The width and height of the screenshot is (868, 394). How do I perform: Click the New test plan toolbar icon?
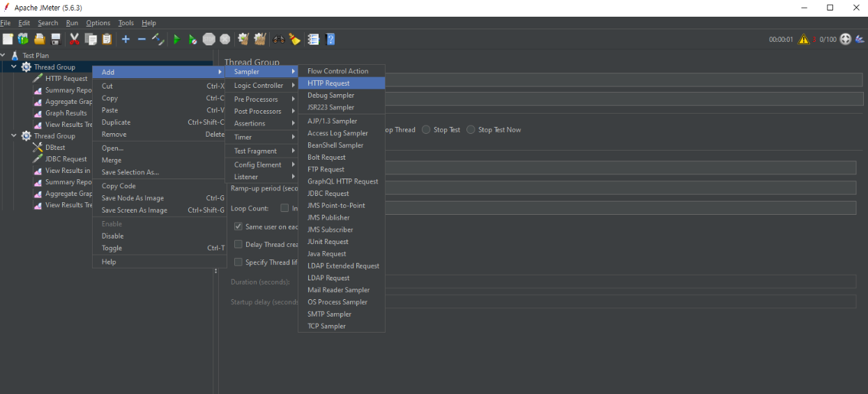pyautogui.click(x=8, y=39)
